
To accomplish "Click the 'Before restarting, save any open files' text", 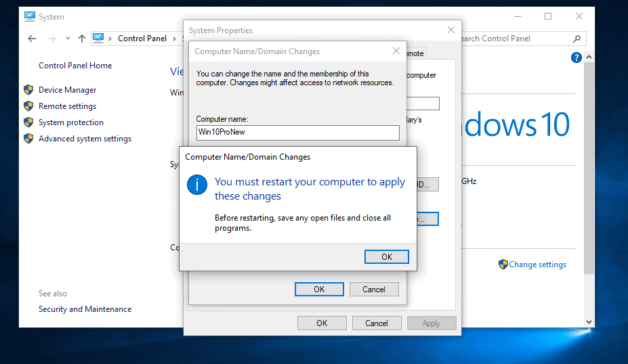I will 303,223.
